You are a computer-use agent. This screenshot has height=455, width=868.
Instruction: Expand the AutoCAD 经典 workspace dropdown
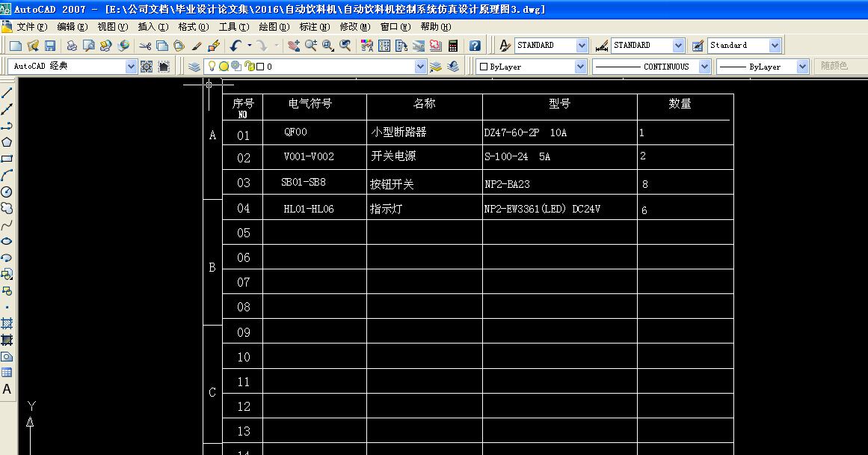[x=132, y=66]
